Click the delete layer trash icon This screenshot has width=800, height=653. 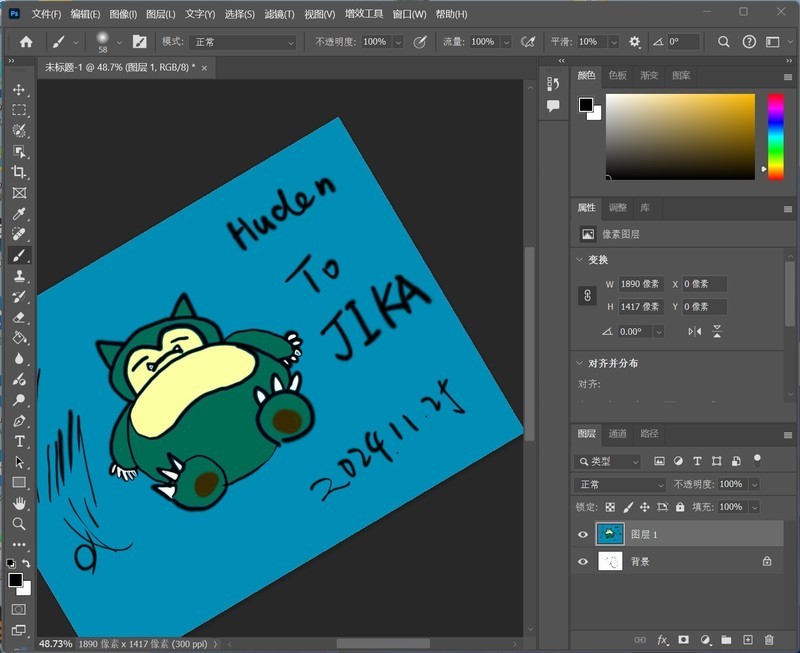(769, 639)
